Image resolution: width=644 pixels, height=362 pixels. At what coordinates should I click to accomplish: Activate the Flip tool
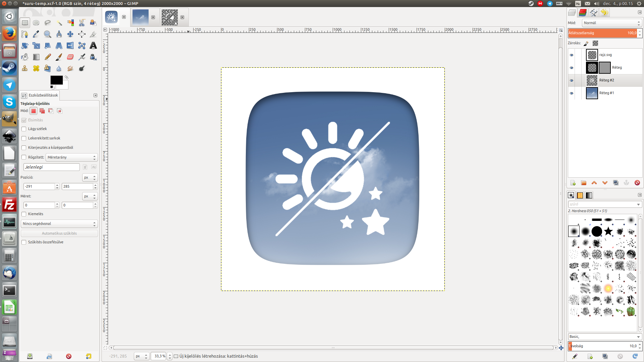[x=70, y=46]
